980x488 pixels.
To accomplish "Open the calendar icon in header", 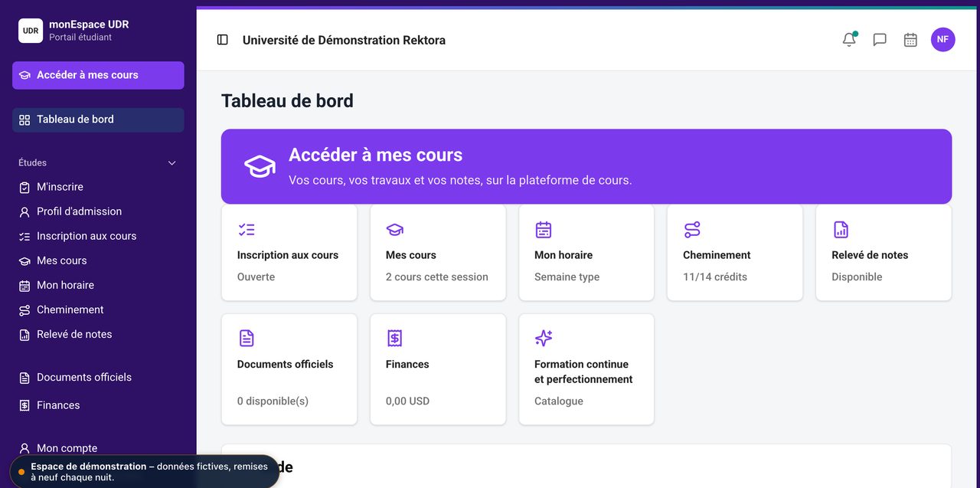I will [x=910, y=40].
